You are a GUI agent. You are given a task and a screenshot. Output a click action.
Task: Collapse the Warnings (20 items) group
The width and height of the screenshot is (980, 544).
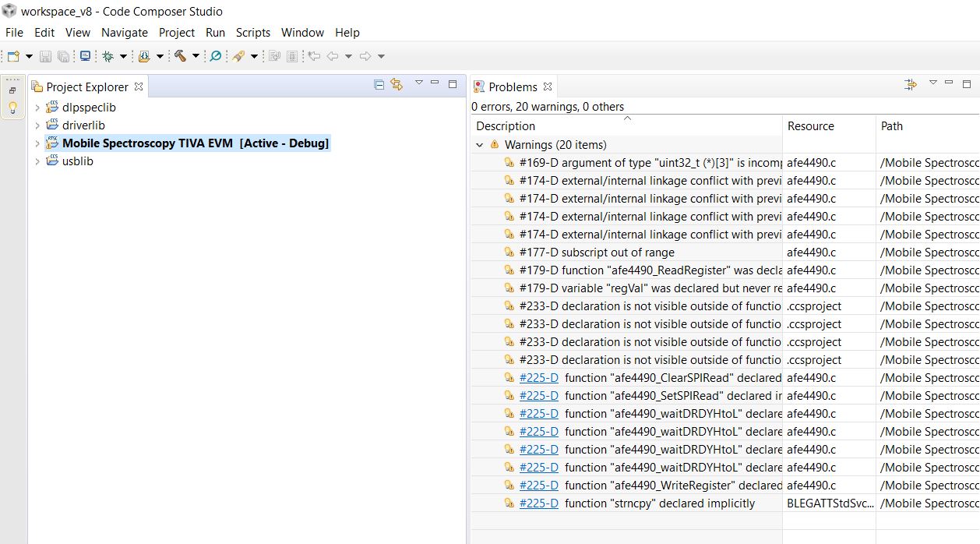pos(480,145)
